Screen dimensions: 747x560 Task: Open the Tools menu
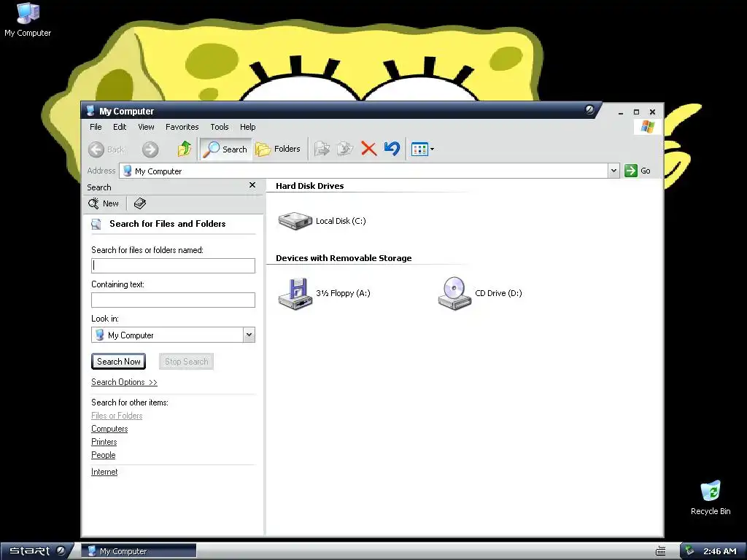pos(220,127)
